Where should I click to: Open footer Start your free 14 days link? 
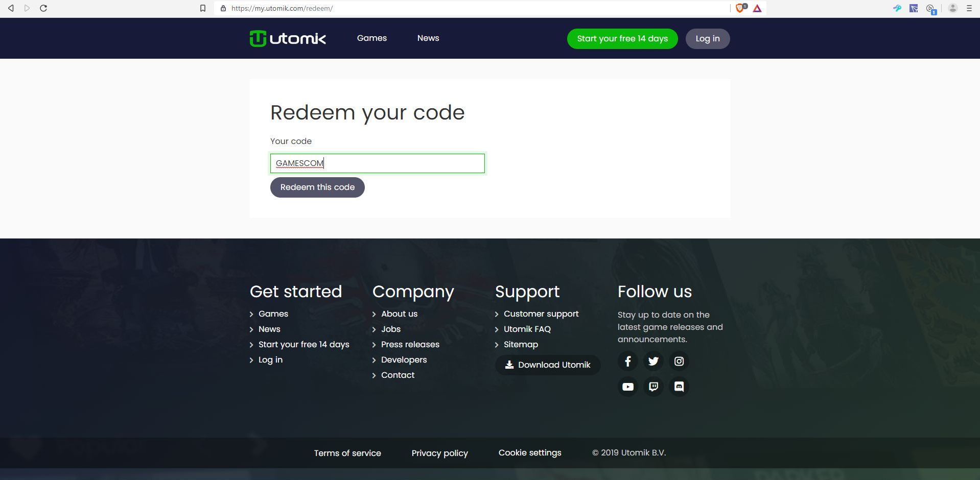304,345
